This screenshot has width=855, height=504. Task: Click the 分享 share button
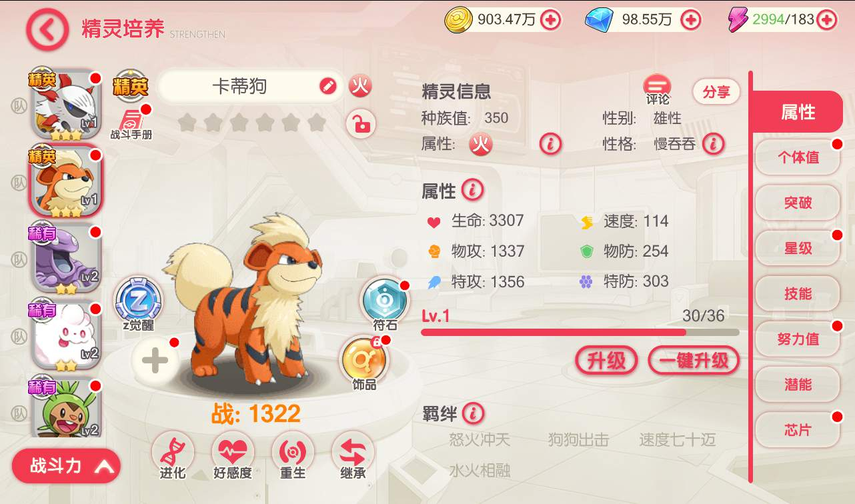pos(716,92)
